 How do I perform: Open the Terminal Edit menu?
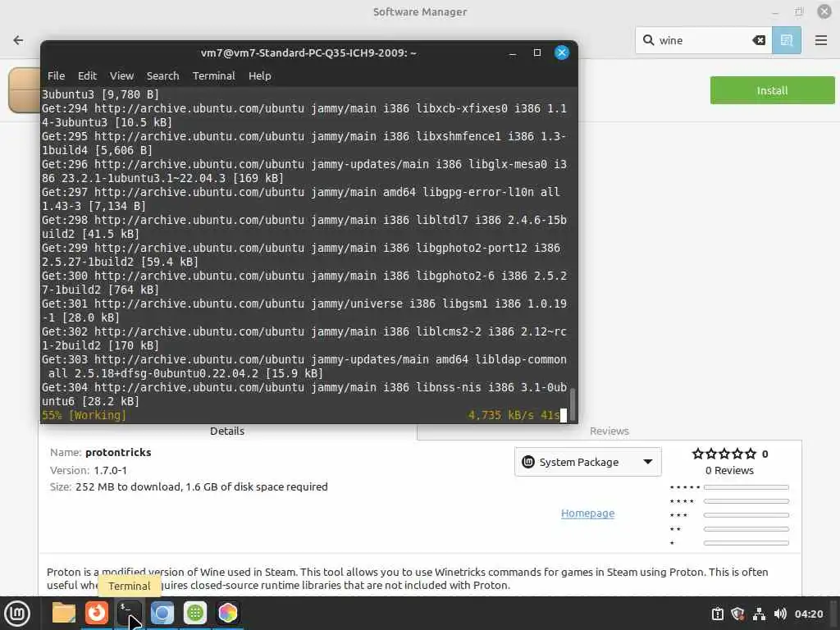click(x=87, y=76)
